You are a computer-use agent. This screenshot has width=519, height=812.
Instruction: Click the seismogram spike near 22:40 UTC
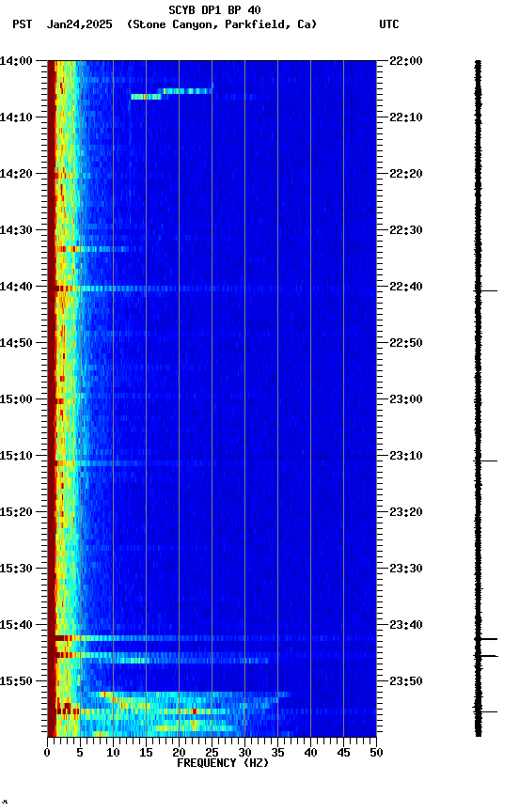(486, 291)
